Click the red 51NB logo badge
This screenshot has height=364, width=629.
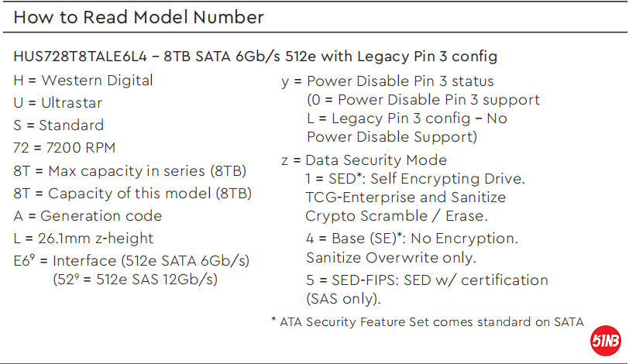(605, 340)
